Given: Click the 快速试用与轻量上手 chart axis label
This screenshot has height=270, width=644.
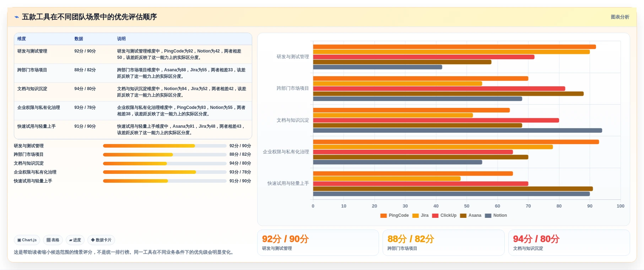Looking at the screenshot, I should pos(288,183).
